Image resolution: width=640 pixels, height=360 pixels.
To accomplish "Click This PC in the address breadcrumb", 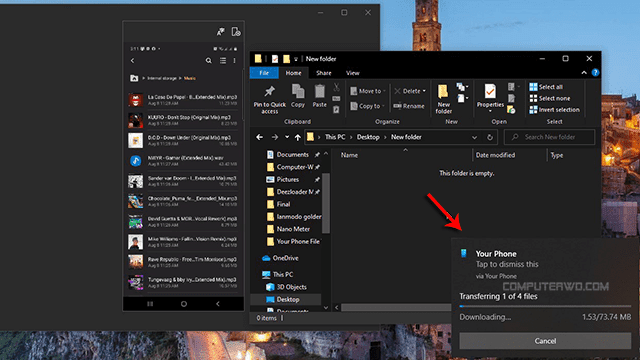I will coord(335,137).
